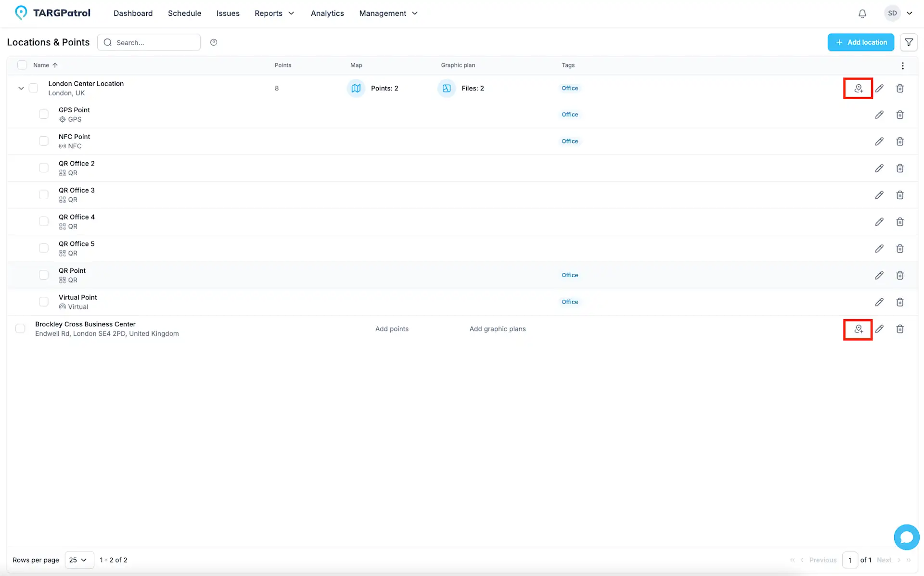924x576 pixels.
Task: Click assign user icon for Brockley Cross
Action: 858,329
